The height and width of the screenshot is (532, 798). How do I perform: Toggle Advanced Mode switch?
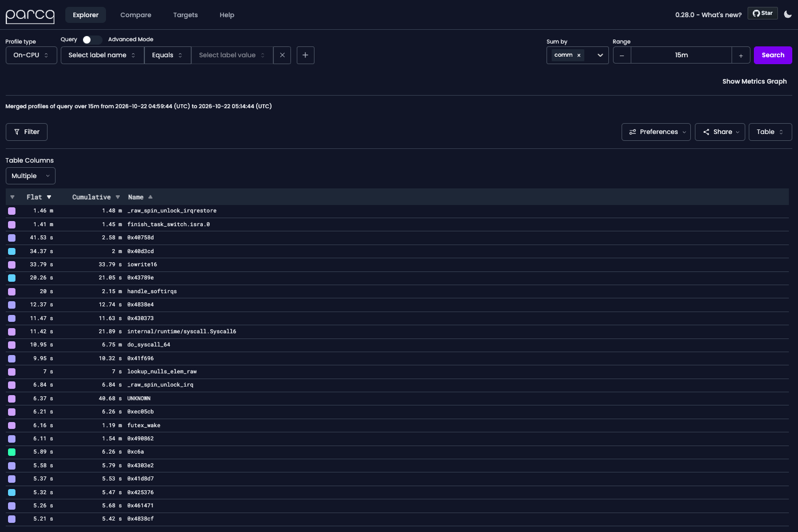click(x=92, y=40)
